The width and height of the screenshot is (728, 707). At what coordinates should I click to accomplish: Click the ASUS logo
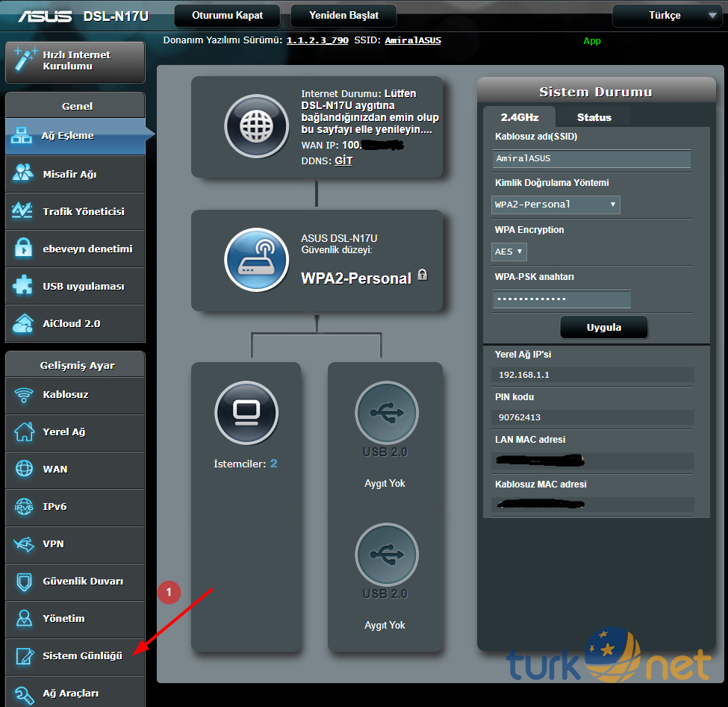pyautogui.click(x=45, y=16)
